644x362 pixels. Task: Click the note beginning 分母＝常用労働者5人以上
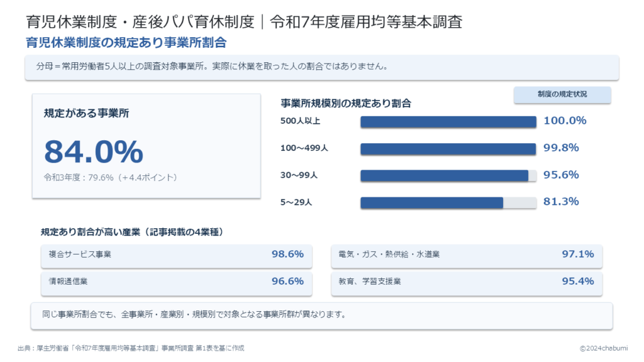(x=213, y=67)
